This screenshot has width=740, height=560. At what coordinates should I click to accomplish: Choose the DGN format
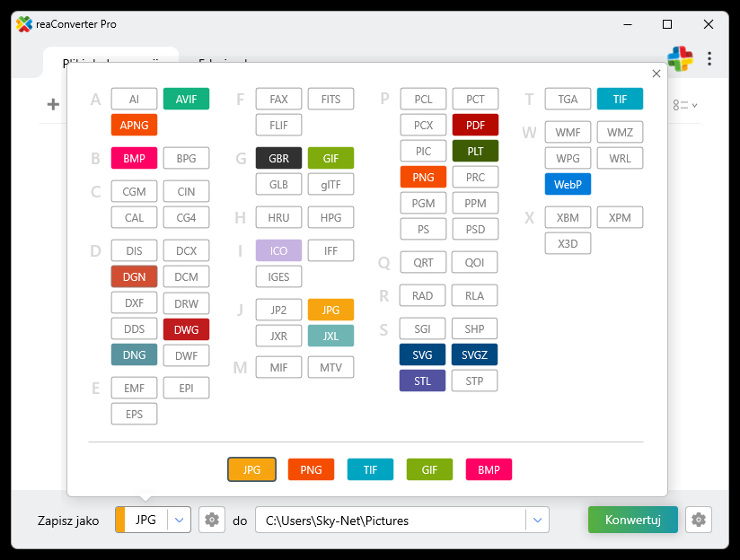coord(134,276)
